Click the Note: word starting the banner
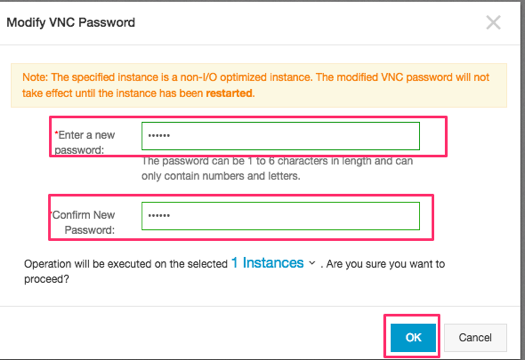 click(x=35, y=77)
